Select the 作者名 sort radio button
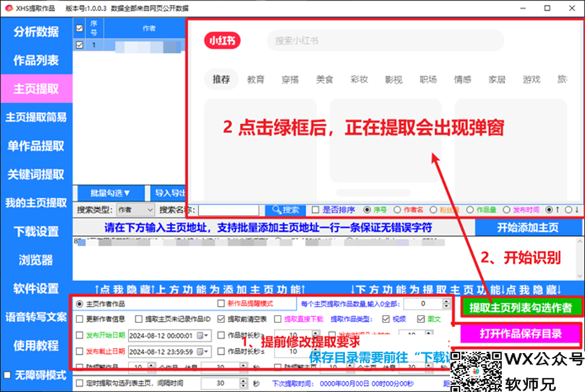 [x=397, y=210]
